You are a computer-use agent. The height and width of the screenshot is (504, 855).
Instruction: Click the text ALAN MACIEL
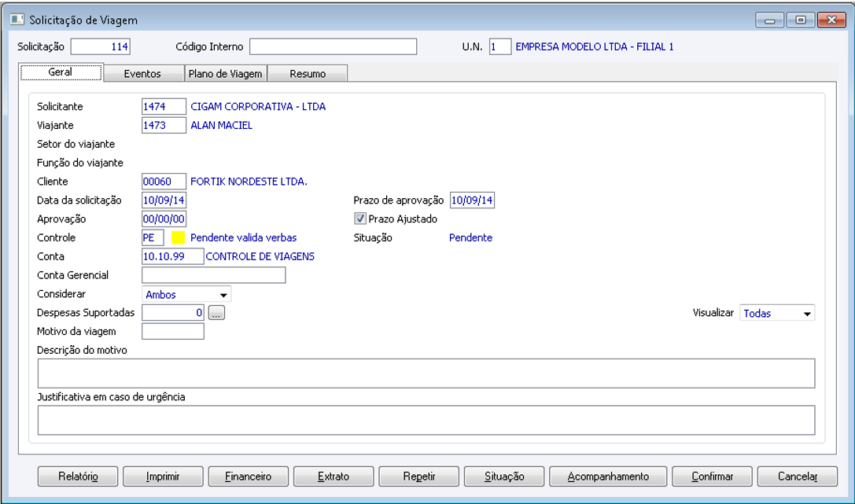tap(221, 125)
